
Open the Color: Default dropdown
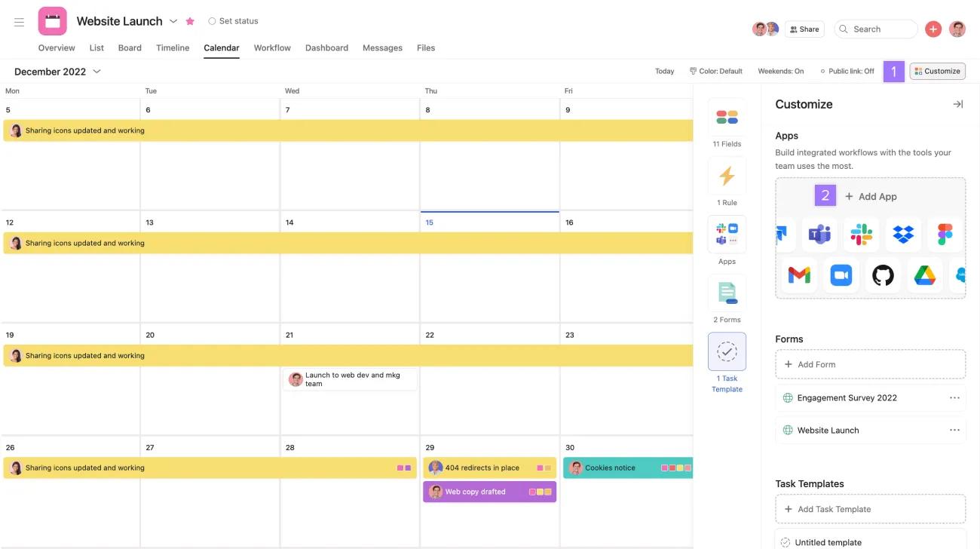[715, 70]
